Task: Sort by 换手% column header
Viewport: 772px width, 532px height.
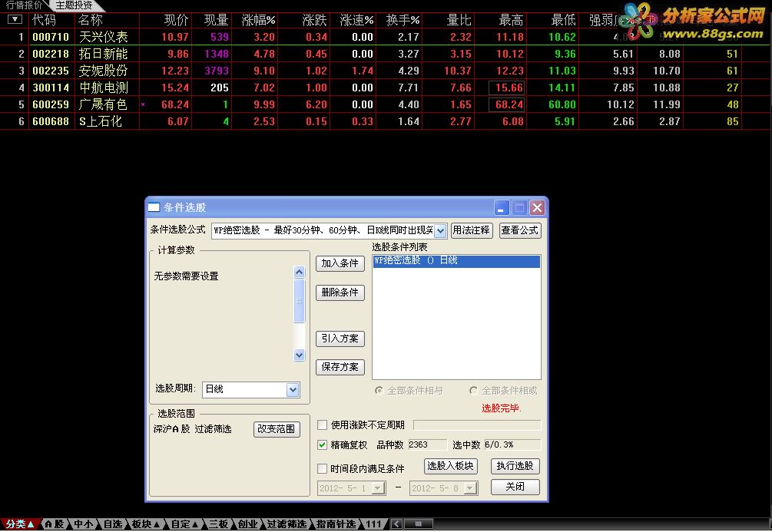Action: coord(403,20)
